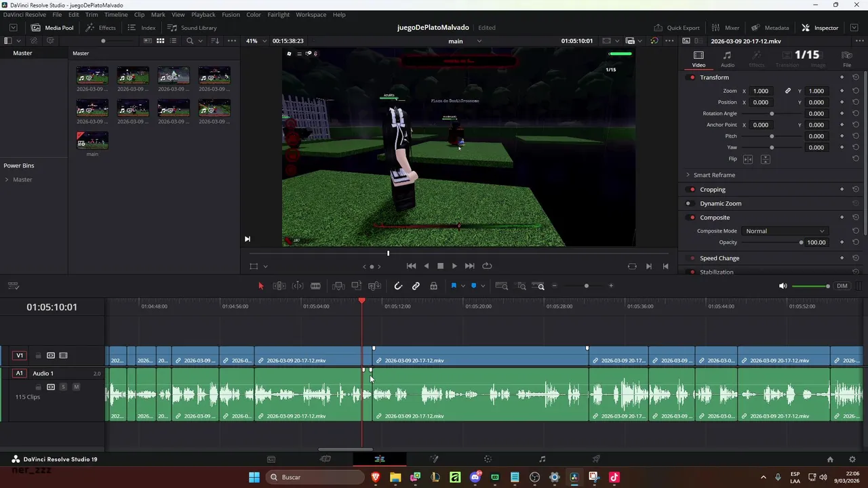Open the Index panel

coord(141,28)
